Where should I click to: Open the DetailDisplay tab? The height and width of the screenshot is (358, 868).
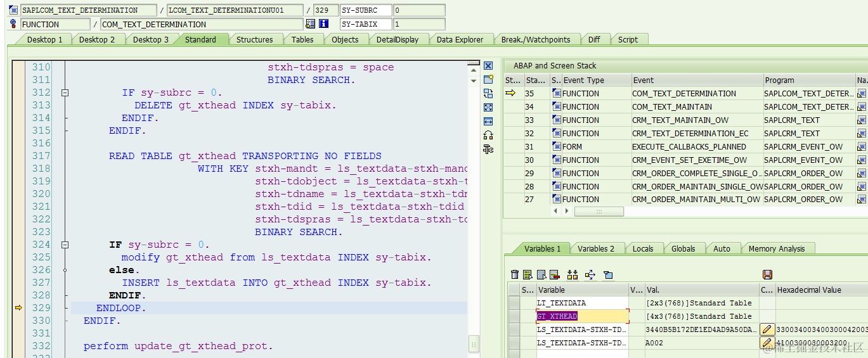(x=398, y=39)
